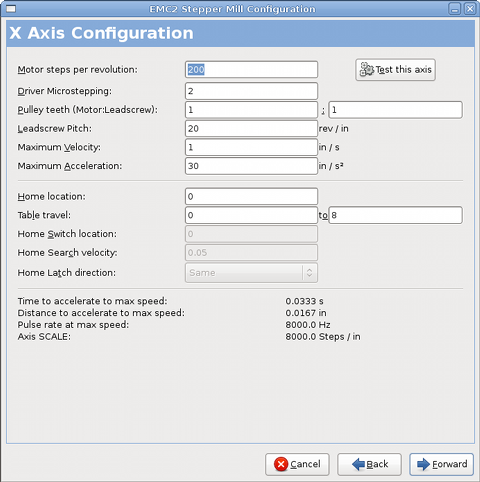
Task: Select the Maximum Acceleration input box
Action: (x=251, y=166)
